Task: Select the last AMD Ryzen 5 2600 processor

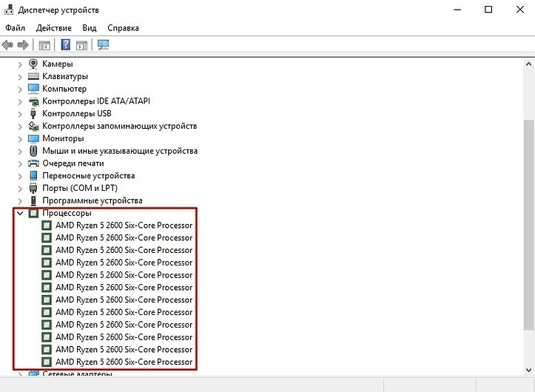Action: pos(124,362)
